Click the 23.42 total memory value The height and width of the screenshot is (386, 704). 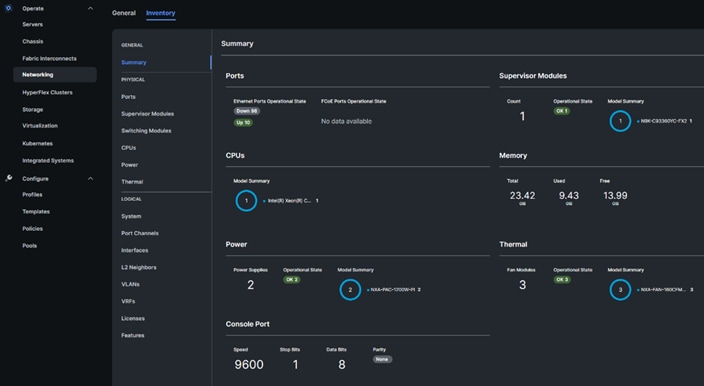pyautogui.click(x=522, y=196)
